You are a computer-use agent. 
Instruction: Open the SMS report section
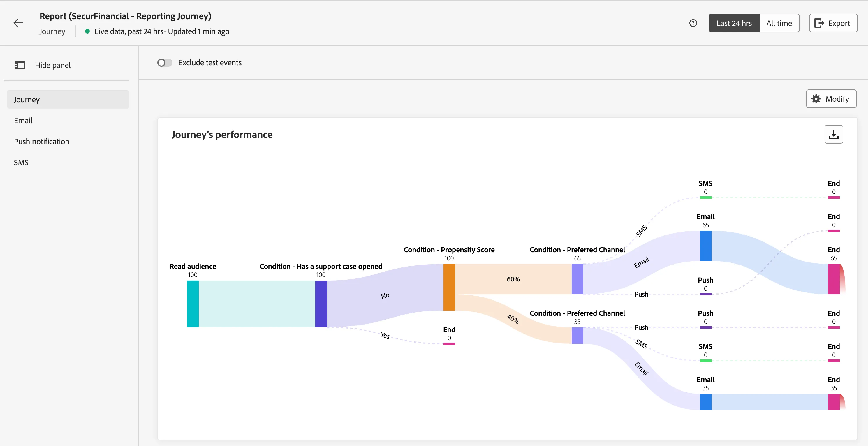(68, 162)
